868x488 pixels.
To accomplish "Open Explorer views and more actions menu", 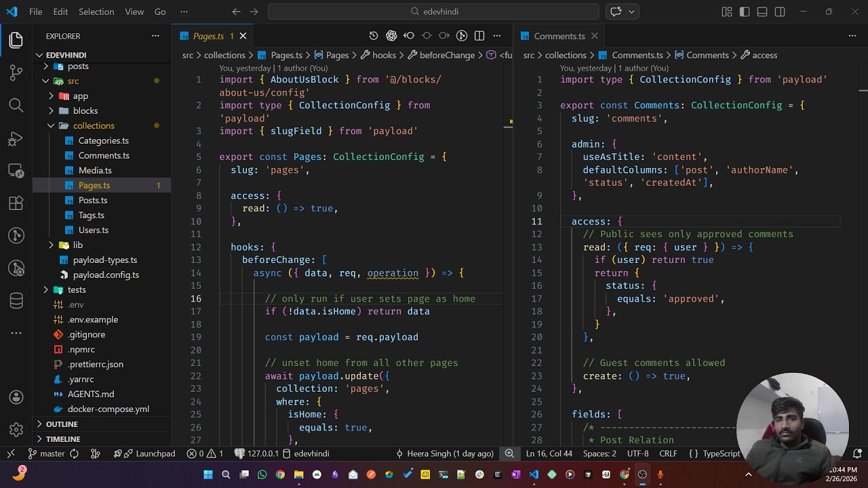I will pos(155,36).
